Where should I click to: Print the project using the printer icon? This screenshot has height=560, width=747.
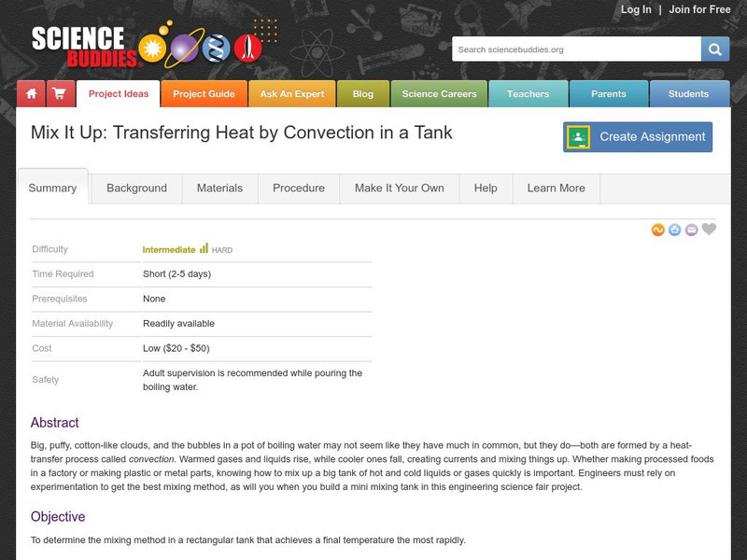tap(674, 230)
